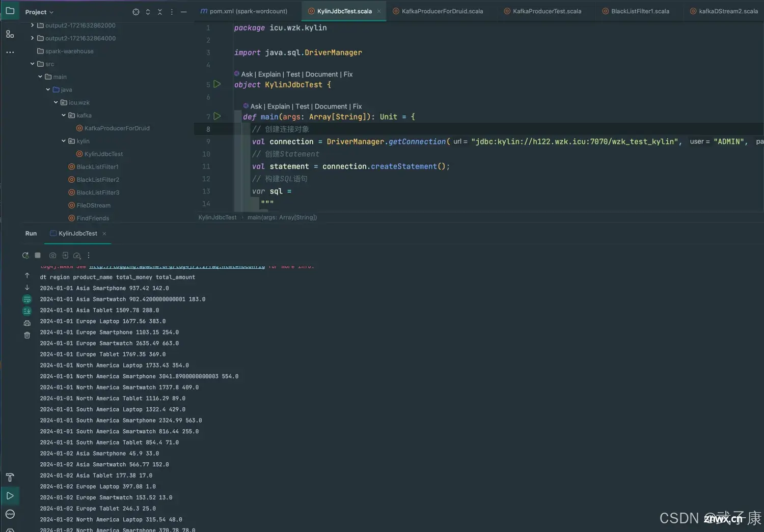Open the More tool windows ellipsis
The image size is (764, 532).
point(10,52)
